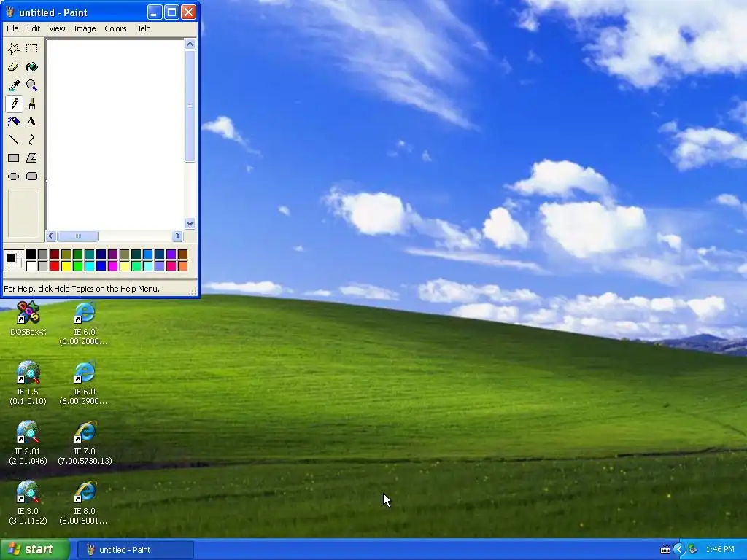Click the white Paint drawing canvas
Screen dimensions: 747x560
[116, 135]
